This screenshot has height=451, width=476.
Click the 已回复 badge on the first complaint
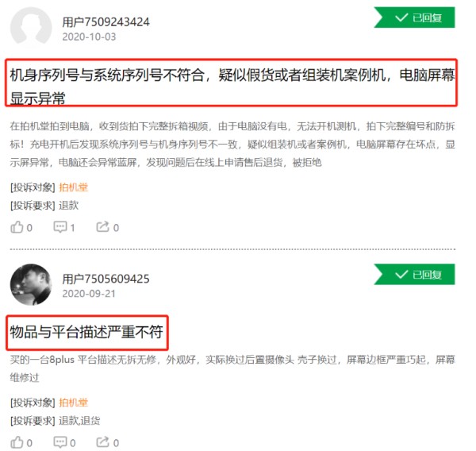click(x=414, y=17)
